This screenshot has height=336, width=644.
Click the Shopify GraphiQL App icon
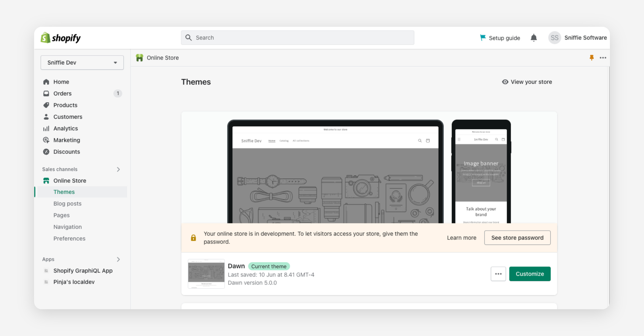pyautogui.click(x=46, y=271)
